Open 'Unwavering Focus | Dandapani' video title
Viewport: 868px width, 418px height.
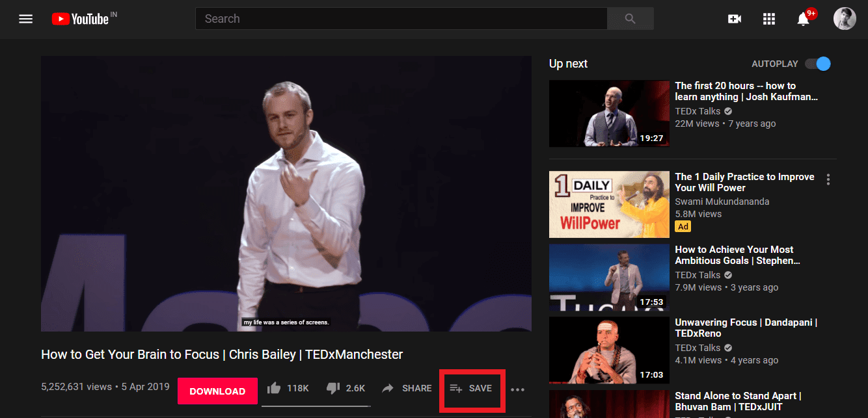[x=746, y=328]
